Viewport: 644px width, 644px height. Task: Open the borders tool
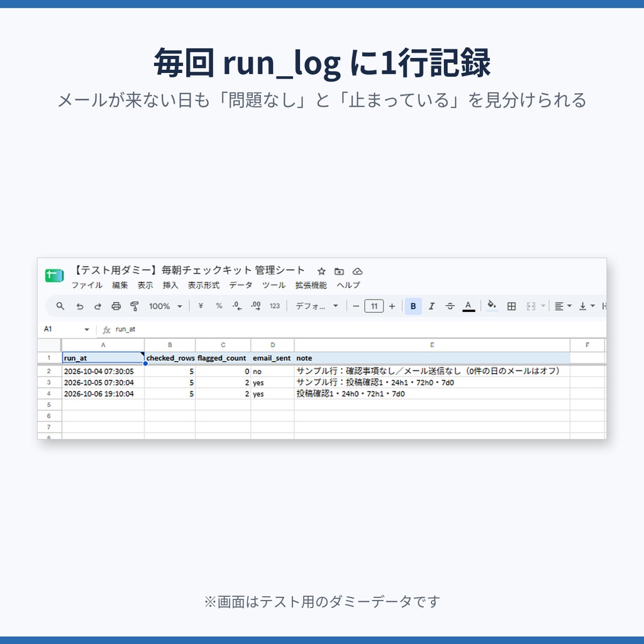pos(511,306)
